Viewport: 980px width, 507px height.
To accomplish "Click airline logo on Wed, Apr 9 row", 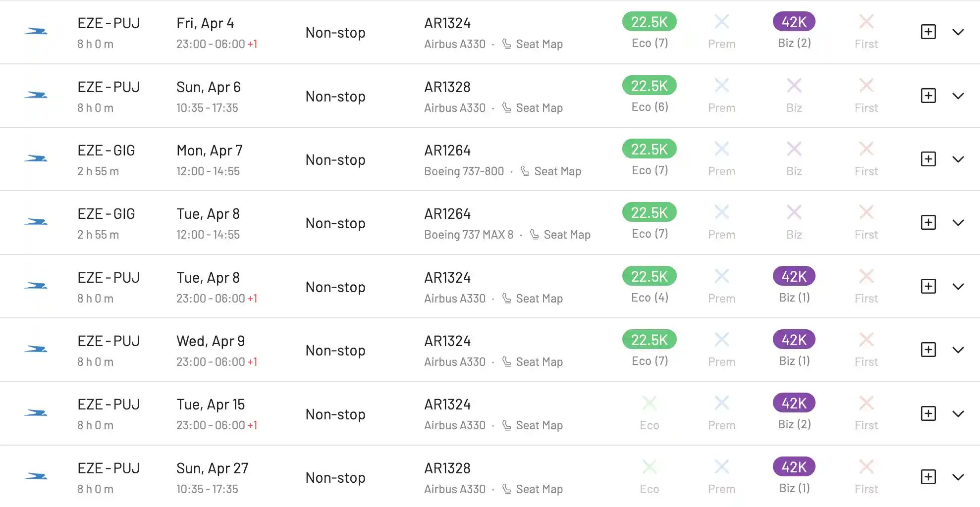I will 36,350.
